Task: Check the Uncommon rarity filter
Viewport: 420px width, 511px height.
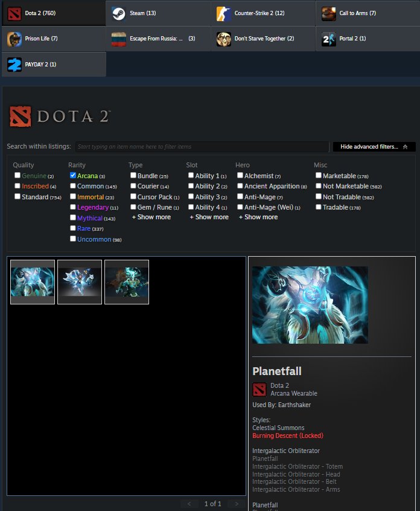Action: click(73, 239)
